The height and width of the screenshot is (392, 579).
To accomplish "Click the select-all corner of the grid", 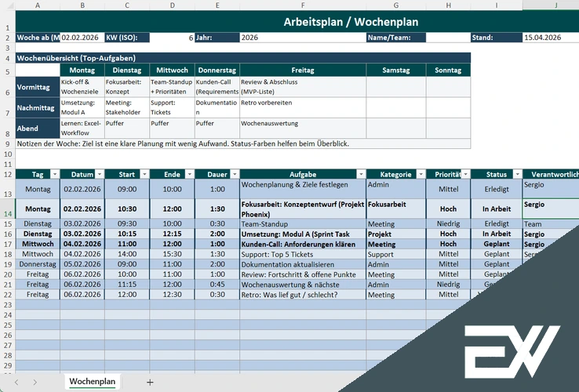I will point(7,5).
